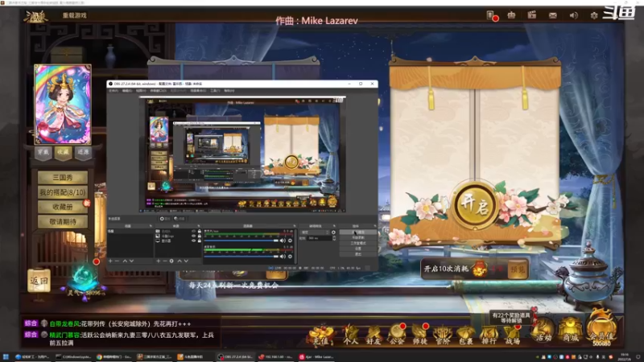
Task: Open the 会员值 membership icon
Action: pyautogui.click(x=601, y=328)
